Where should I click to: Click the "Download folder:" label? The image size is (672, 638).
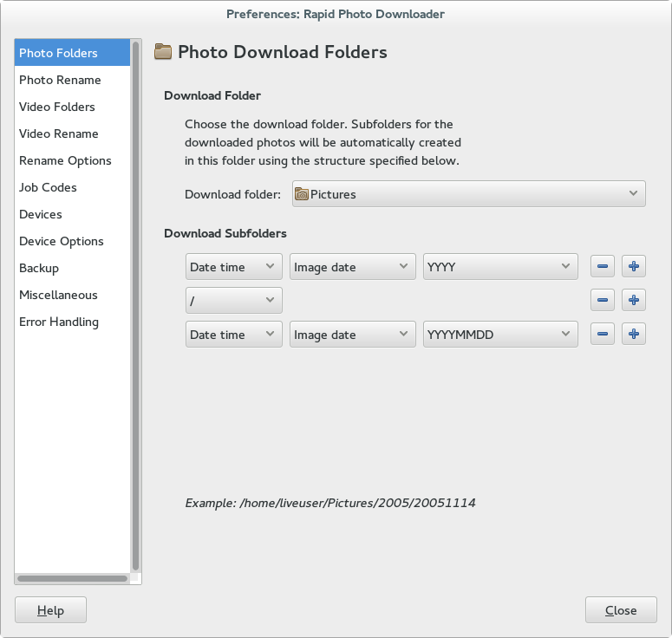(x=232, y=194)
